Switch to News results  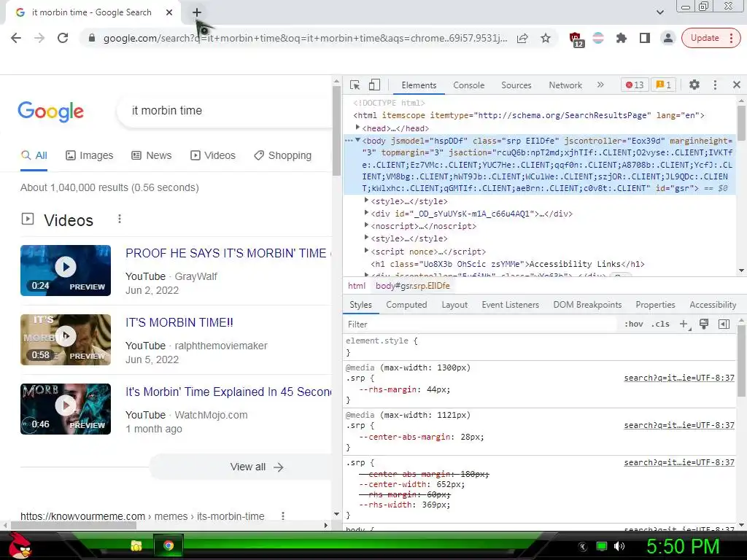[152, 156]
